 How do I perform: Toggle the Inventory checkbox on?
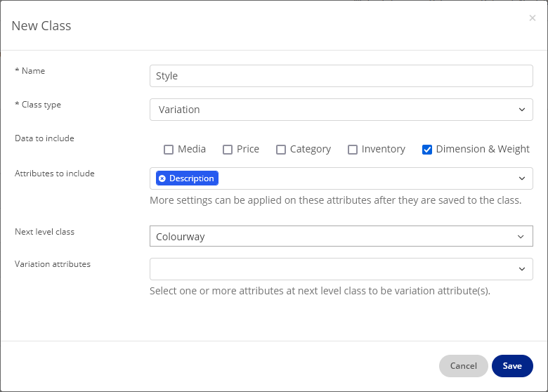[353, 150]
